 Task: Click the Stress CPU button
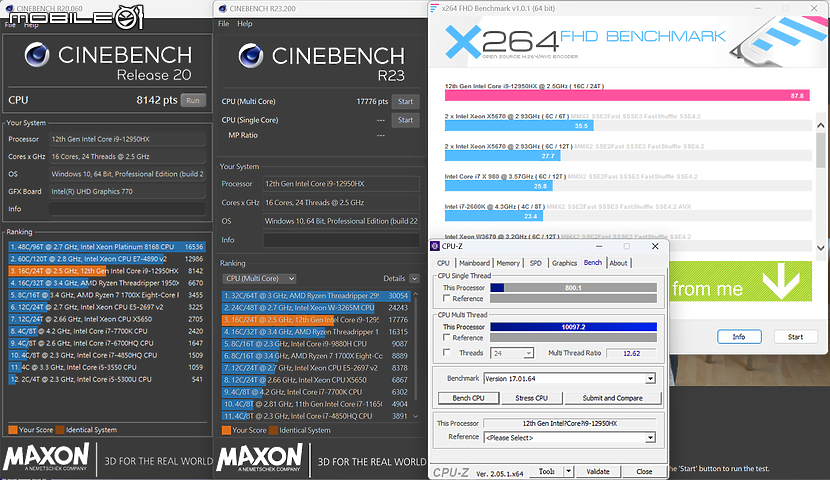(531, 398)
